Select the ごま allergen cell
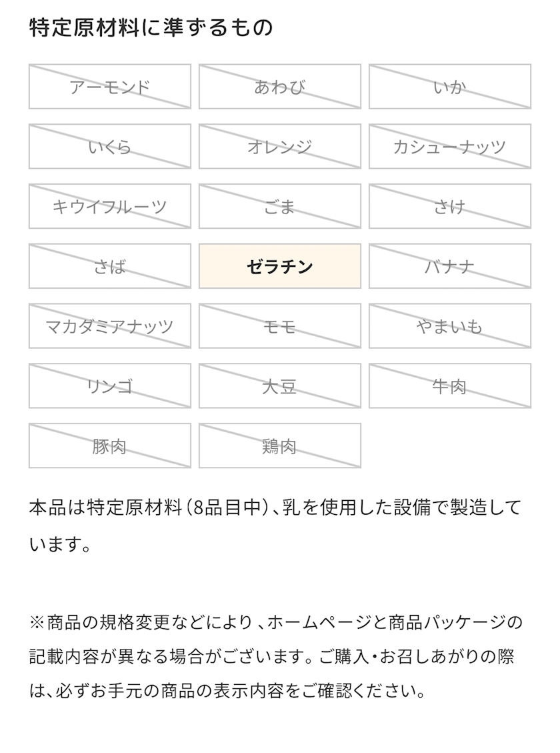 click(279, 207)
